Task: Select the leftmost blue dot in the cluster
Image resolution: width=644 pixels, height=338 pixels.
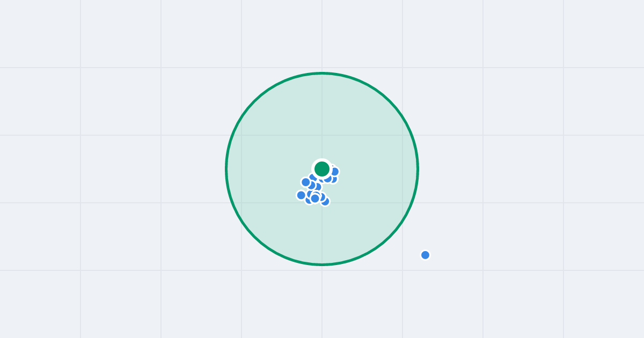Action: [x=301, y=195]
